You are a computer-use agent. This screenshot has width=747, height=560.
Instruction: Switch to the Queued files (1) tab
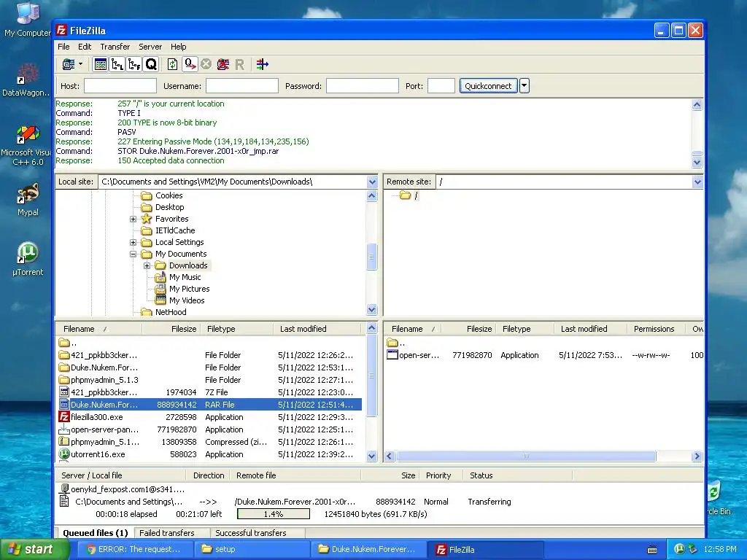[96, 533]
